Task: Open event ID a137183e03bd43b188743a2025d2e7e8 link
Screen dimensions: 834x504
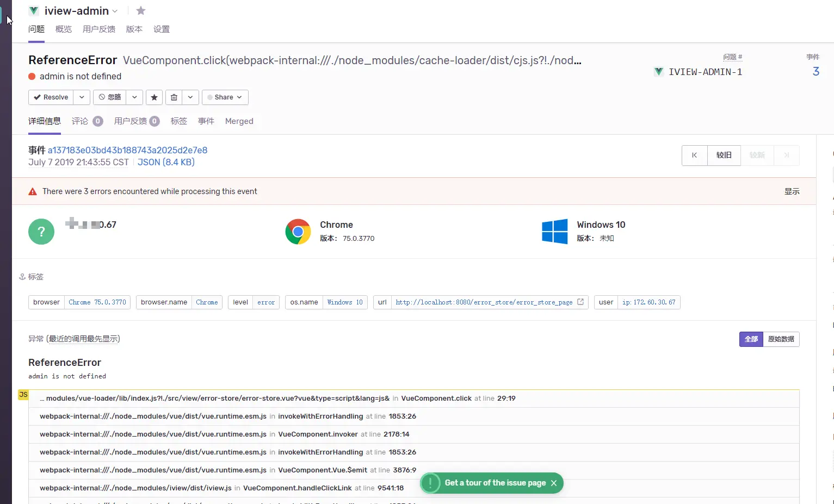Action: pyautogui.click(x=127, y=150)
